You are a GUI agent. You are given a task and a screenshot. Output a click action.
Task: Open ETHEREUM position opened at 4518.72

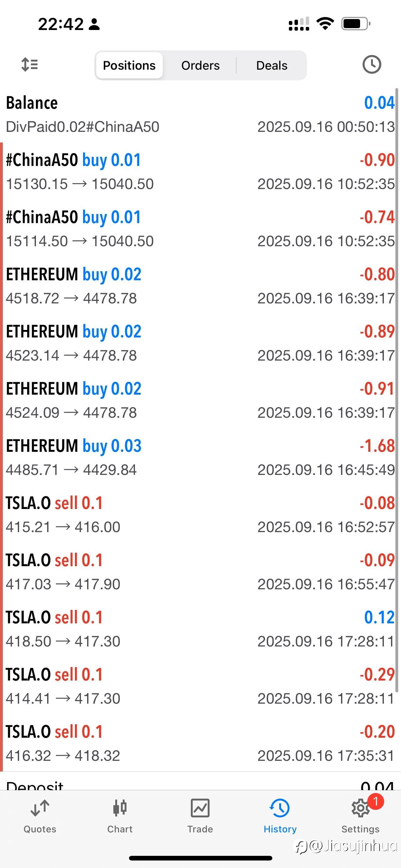point(200,286)
